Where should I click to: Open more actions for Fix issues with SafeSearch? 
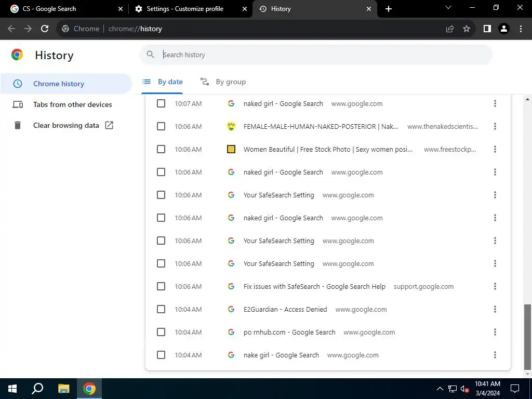tap(495, 286)
